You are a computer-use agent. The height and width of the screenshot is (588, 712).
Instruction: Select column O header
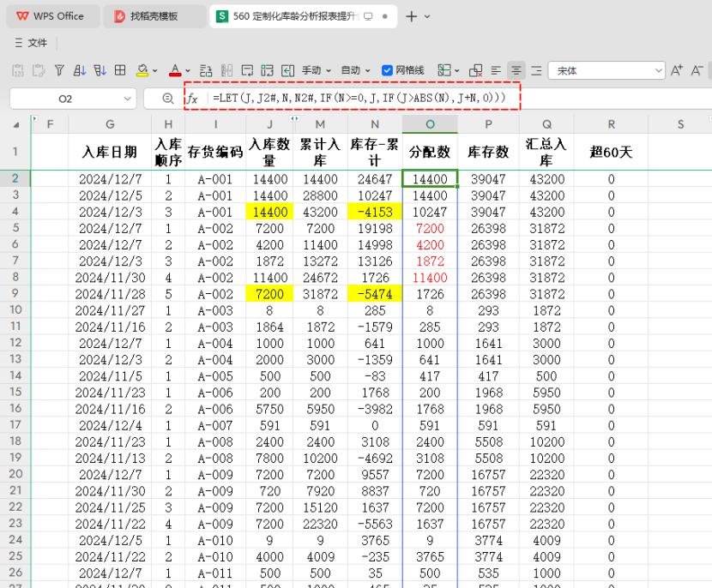pyautogui.click(x=430, y=125)
